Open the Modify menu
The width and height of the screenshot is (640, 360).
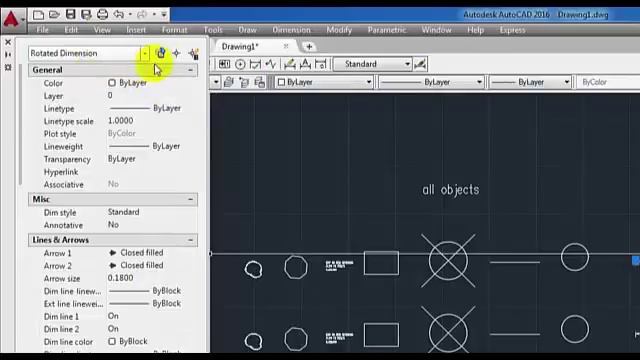[x=339, y=30]
